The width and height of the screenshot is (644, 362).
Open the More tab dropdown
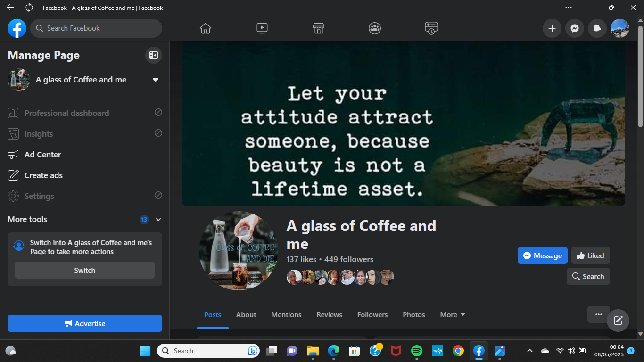tap(453, 314)
